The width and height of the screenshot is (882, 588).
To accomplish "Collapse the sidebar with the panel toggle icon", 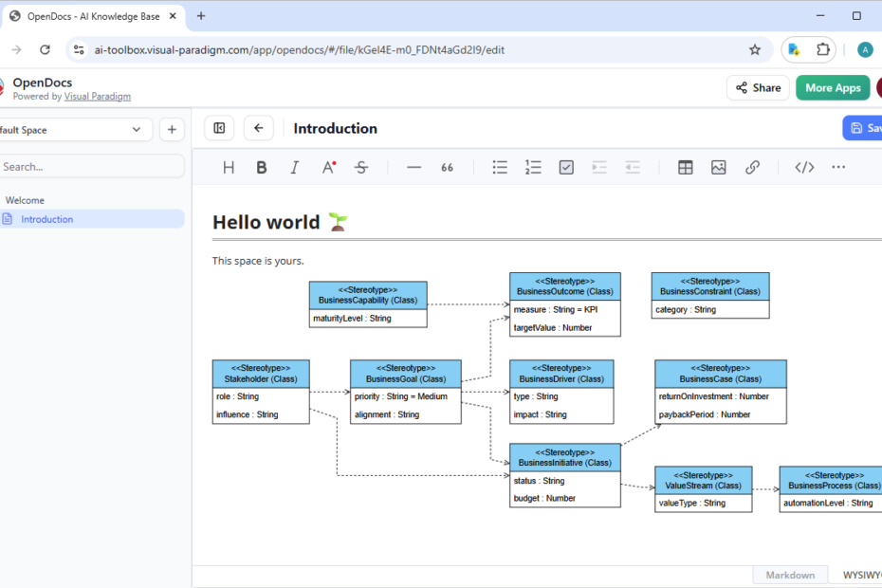I will tap(219, 128).
